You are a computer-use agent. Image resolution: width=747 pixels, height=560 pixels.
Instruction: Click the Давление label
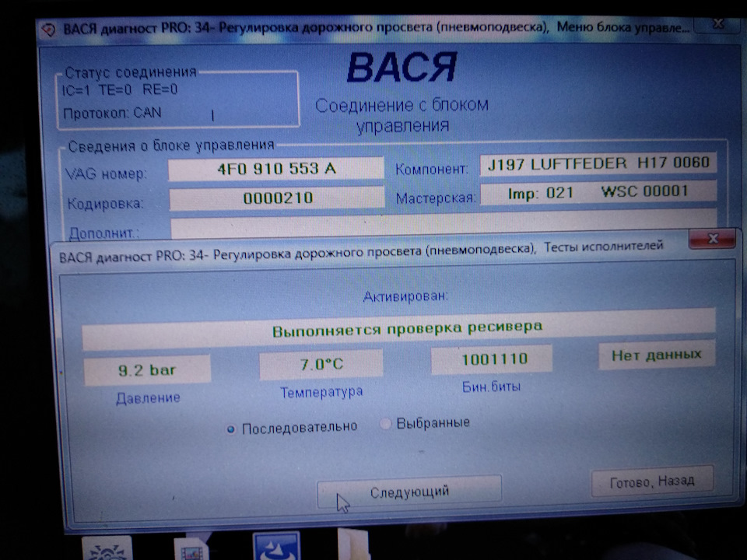point(148,398)
